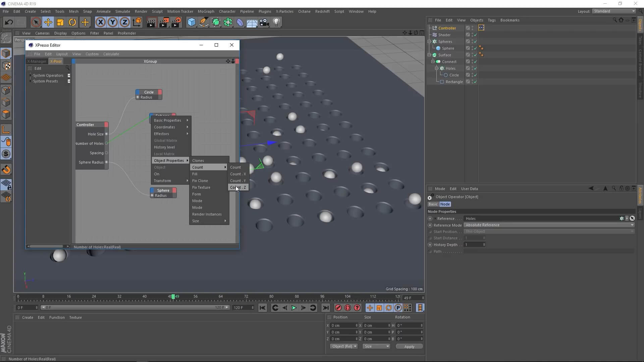Image resolution: width=644 pixels, height=362 pixels.
Task: Select the Rotate tool icon
Action: [x=72, y=22]
